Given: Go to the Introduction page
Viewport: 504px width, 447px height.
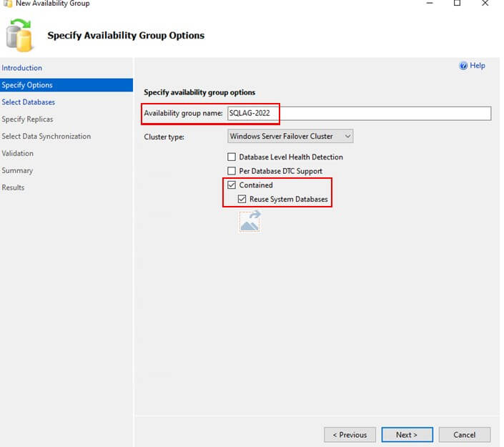Looking at the screenshot, I should (x=22, y=68).
